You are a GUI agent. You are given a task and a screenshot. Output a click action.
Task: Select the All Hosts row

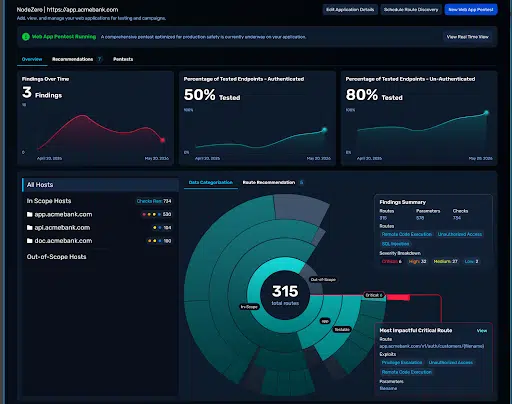100,185
